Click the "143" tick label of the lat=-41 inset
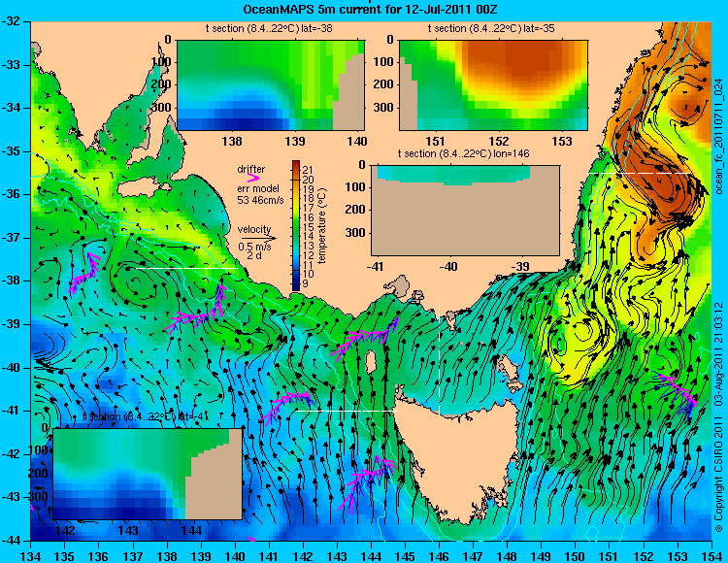The width and height of the screenshot is (728, 563). 128,530
